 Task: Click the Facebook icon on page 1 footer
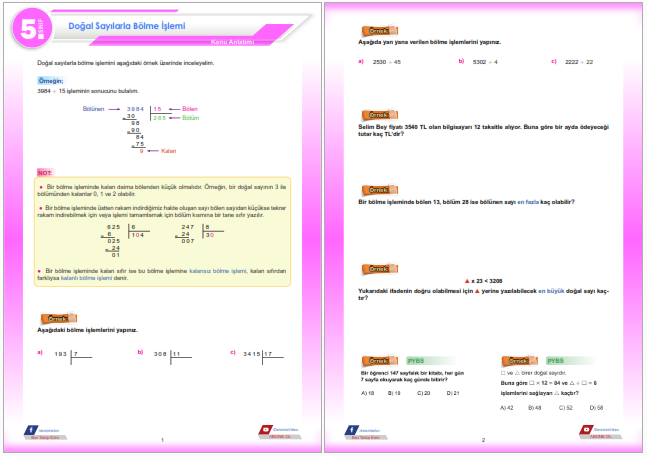[31, 430]
